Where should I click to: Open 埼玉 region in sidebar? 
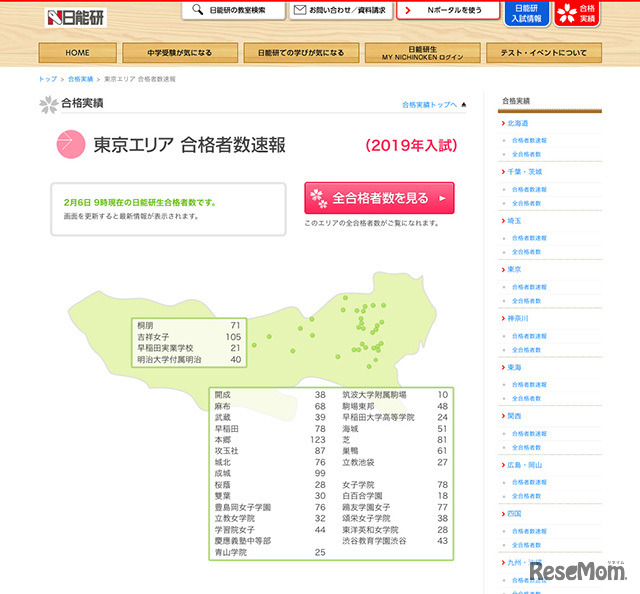(514, 221)
